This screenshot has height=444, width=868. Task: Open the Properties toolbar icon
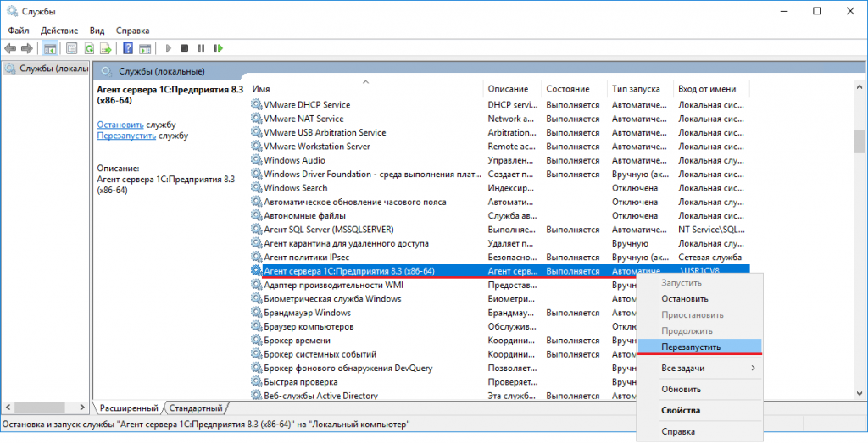(x=71, y=48)
